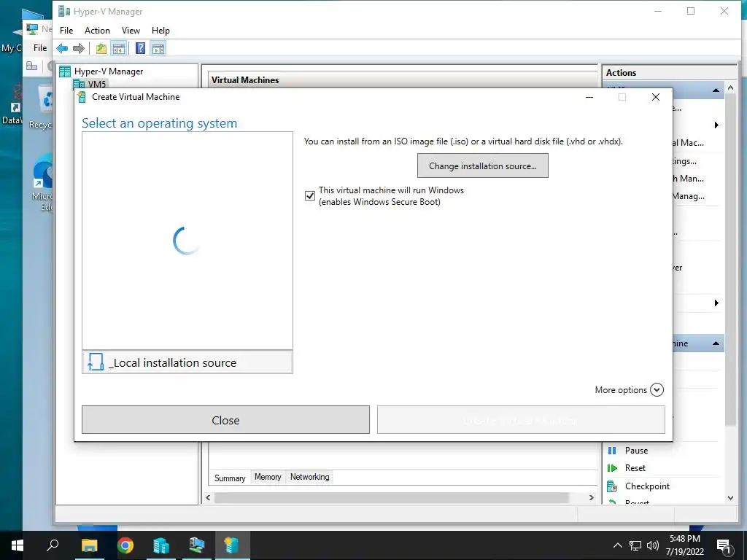Viewport: 747px width, 560px height.
Task: Expand the first submenu arrow in Actions pane
Action: [716, 125]
